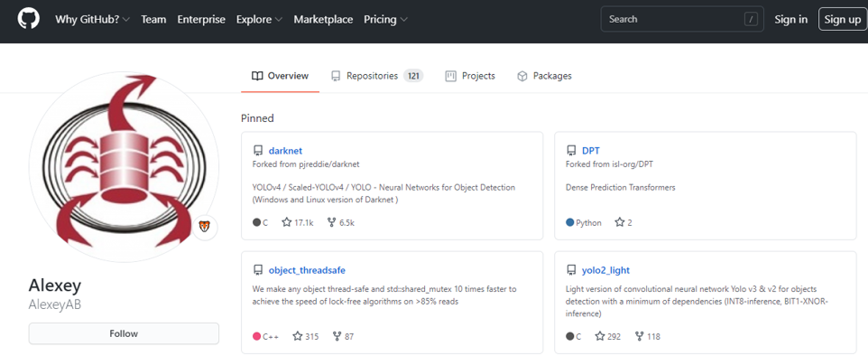The image size is (868, 356).
Task: Open yolo2_light stargazers showing 292
Action: tap(608, 336)
